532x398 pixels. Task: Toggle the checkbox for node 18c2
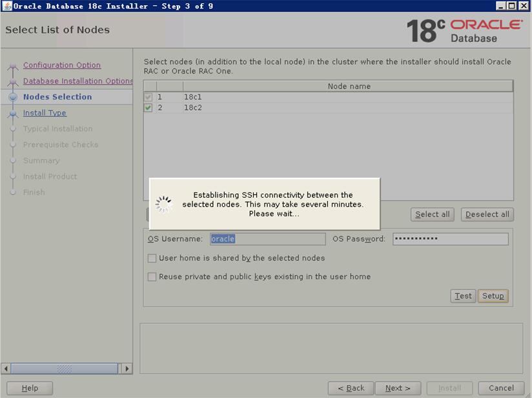point(148,108)
